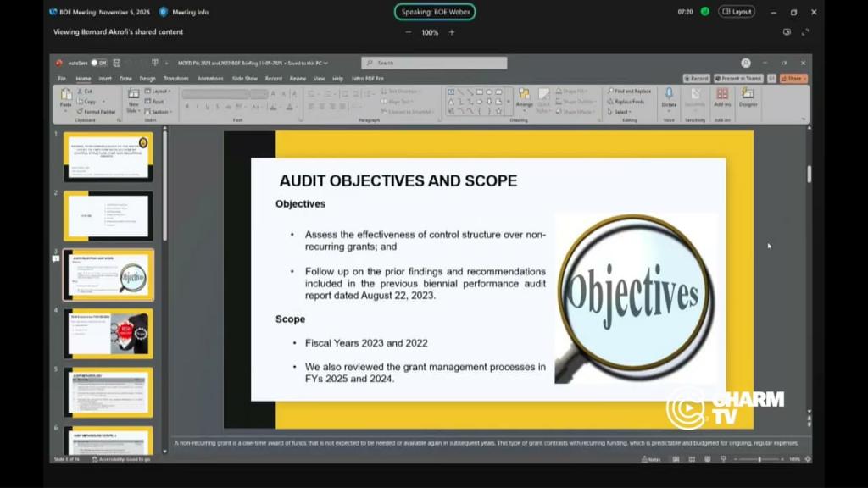Open the Arrange tool in Drawing group
Screen dimensions: 868x488
[x=524, y=98]
